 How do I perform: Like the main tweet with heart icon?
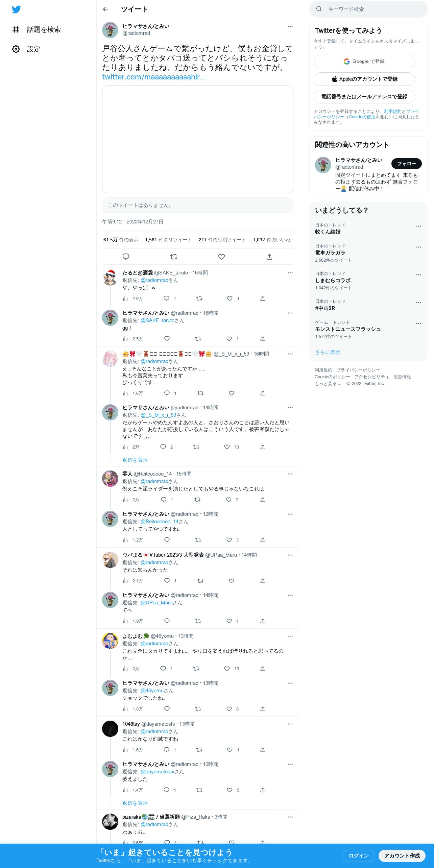[221, 257]
